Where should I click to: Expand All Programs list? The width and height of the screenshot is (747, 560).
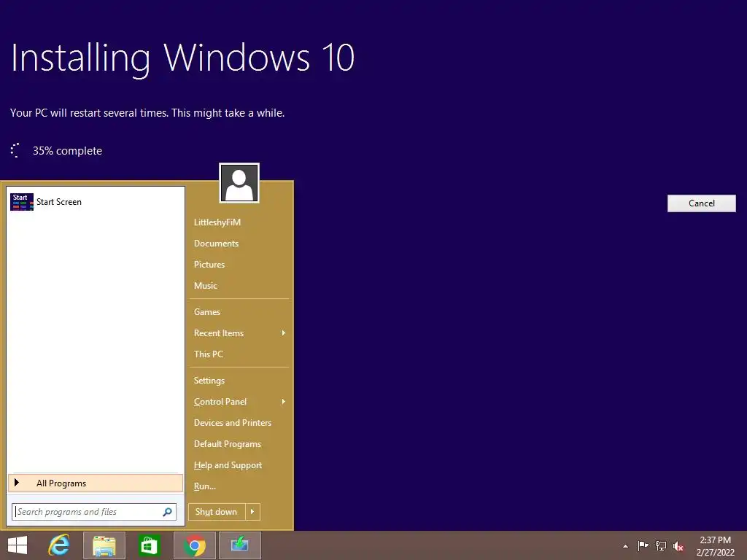click(96, 483)
